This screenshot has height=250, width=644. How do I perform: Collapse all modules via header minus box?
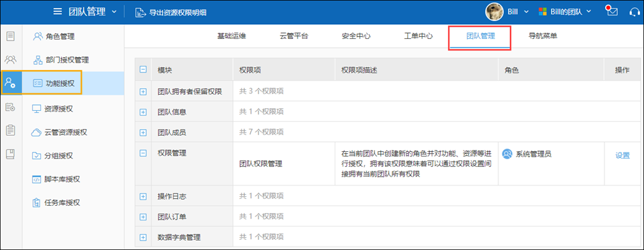pyautogui.click(x=143, y=70)
